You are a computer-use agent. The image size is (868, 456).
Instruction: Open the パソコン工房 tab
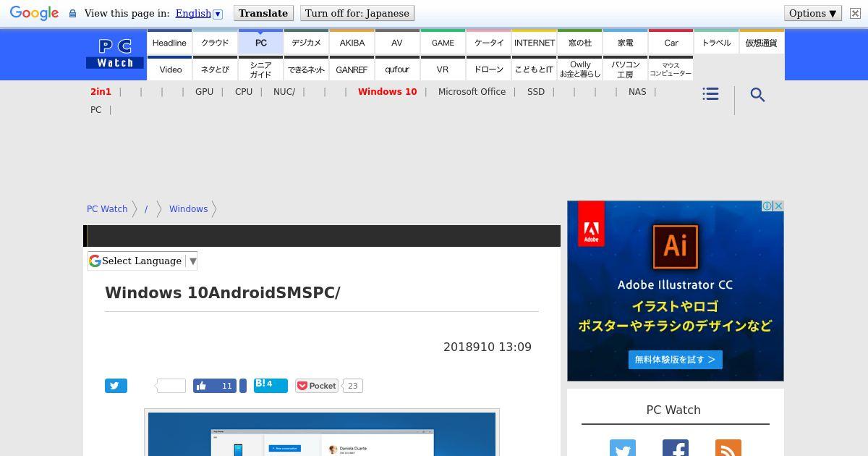coord(626,69)
